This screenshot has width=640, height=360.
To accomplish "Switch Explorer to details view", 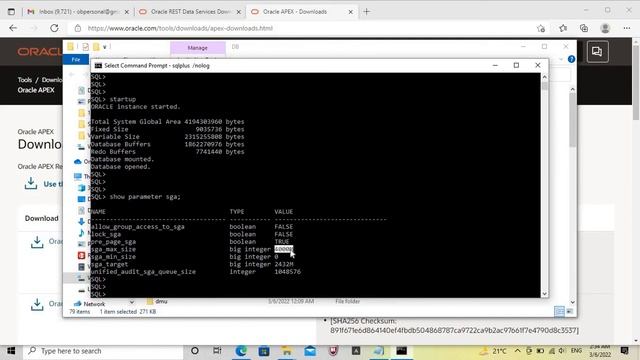I will point(559,311).
